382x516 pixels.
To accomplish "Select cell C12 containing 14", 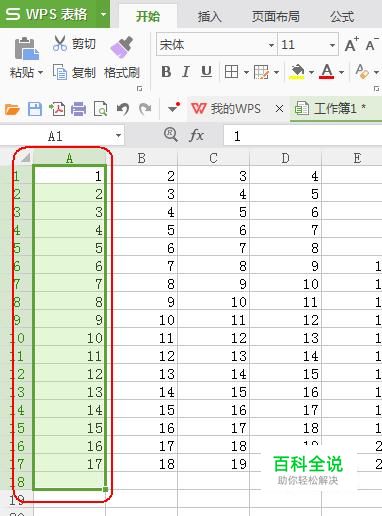I will coord(214,374).
